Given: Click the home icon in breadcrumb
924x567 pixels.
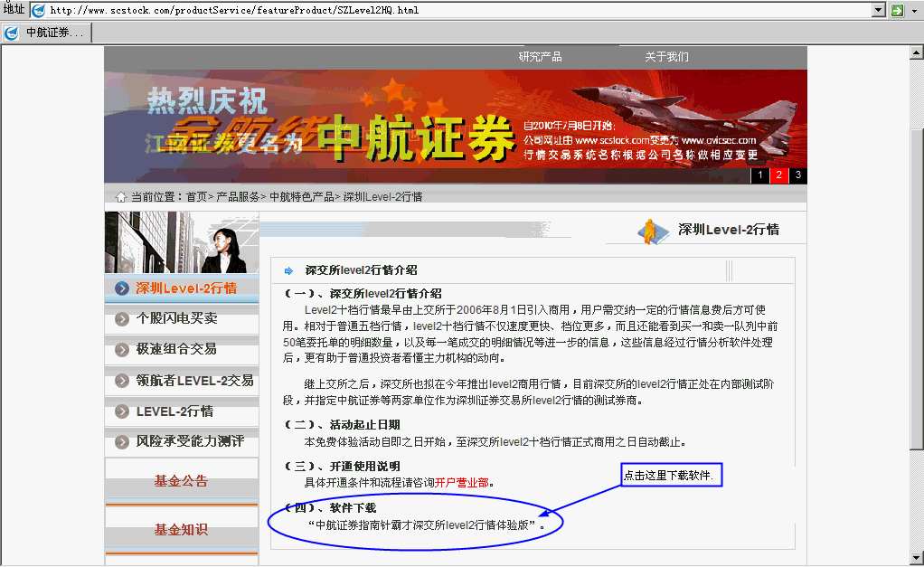Looking at the screenshot, I should coord(120,197).
